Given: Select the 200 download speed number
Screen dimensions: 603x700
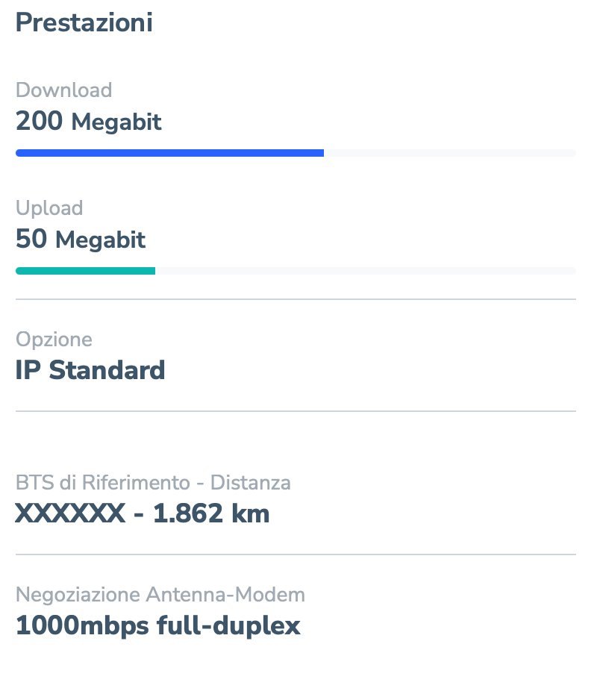Looking at the screenshot, I should (x=39, y=121).
